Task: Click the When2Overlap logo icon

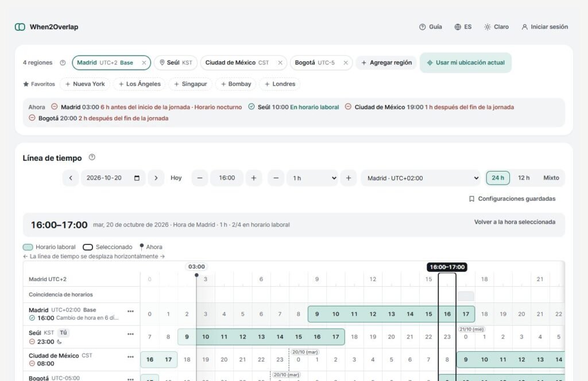Action: pyautogui.click(x=20, y=27)
